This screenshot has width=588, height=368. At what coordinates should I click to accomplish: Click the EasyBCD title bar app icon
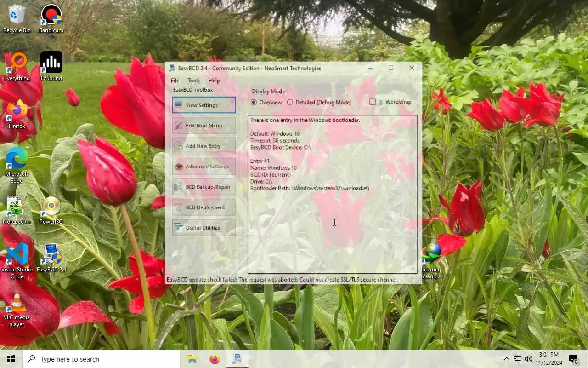(x=172, y=68)
